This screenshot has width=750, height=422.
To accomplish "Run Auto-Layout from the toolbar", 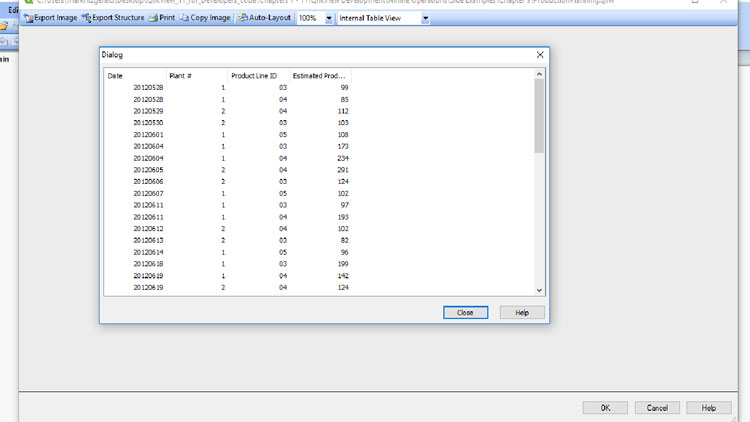I will click(x=265, y=18).
